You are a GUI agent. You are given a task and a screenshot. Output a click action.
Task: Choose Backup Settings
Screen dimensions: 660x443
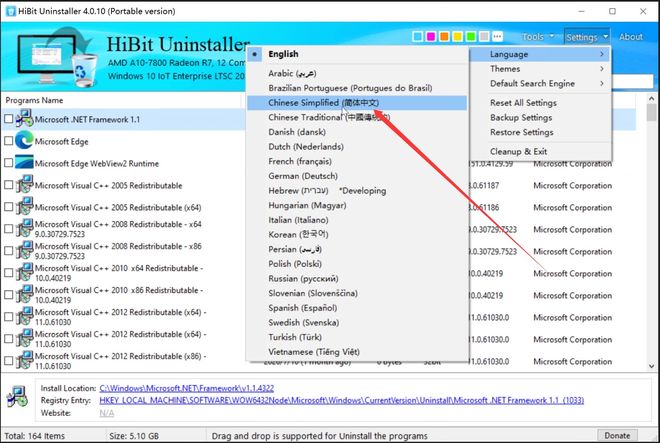pos(540,117)
